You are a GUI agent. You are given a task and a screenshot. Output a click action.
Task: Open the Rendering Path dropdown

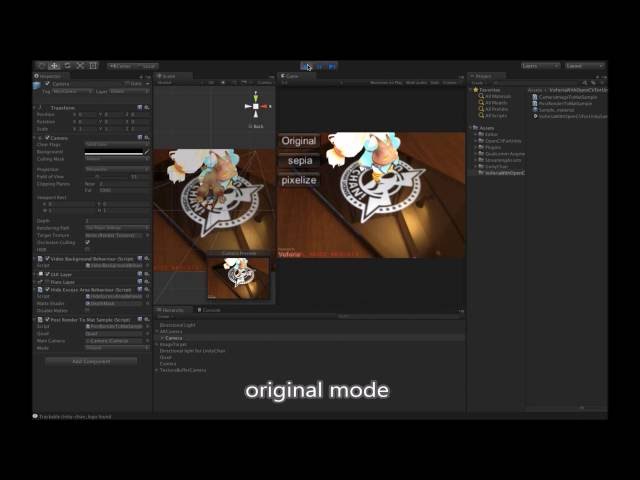[x=117, y=228]
